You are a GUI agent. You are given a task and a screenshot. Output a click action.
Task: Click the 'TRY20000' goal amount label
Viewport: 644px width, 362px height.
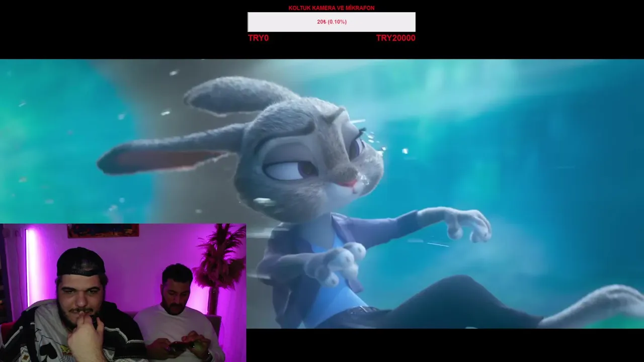(x=395, y=38)
